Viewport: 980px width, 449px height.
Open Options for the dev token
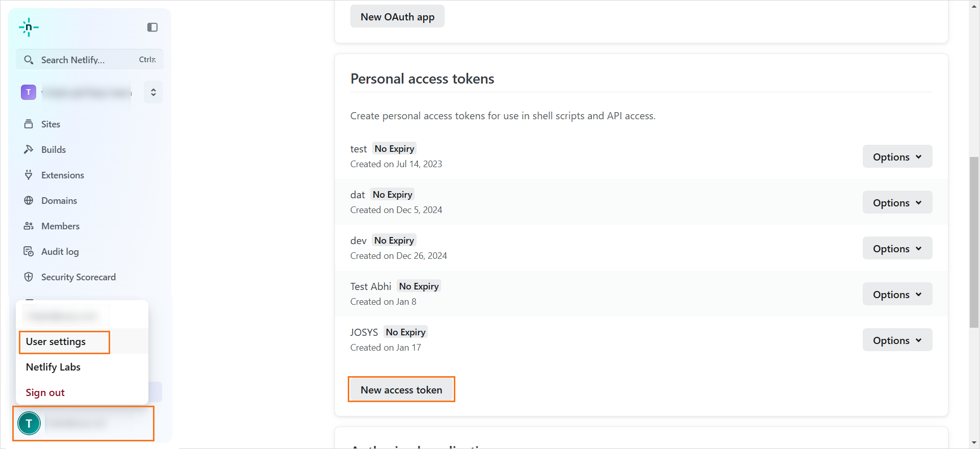tap(897, 248)
